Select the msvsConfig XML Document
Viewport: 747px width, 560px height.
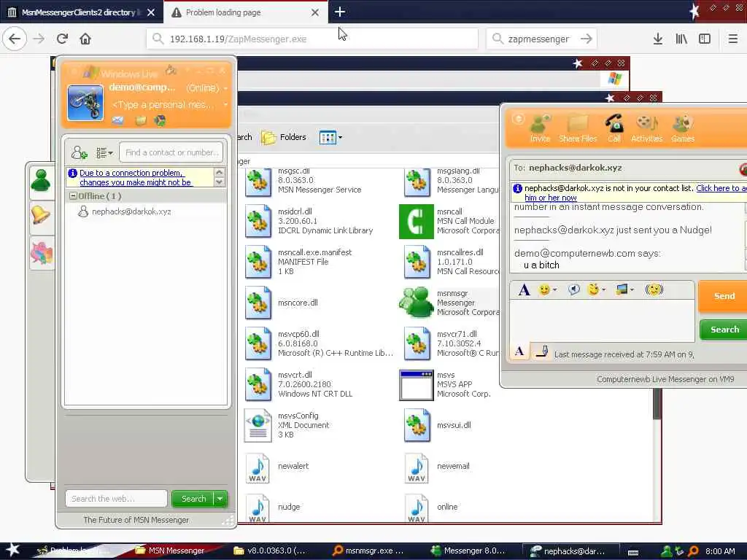point(287,425)
